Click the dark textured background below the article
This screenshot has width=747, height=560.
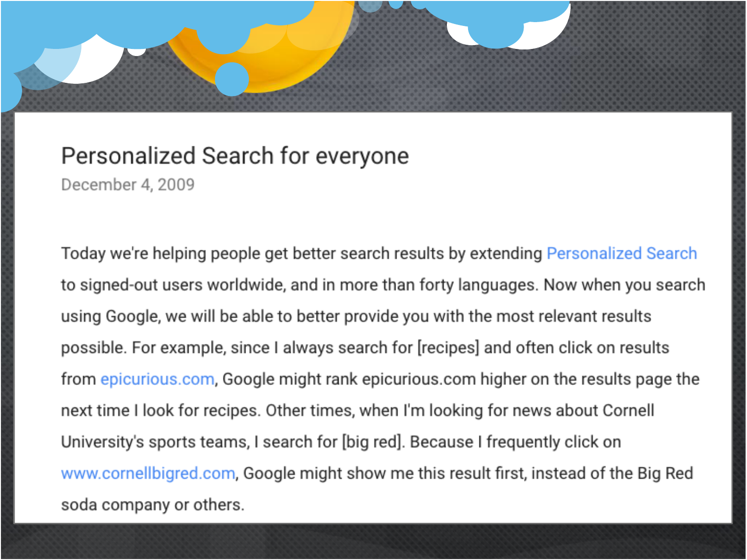pyautogui.click(x=373, y=541)
